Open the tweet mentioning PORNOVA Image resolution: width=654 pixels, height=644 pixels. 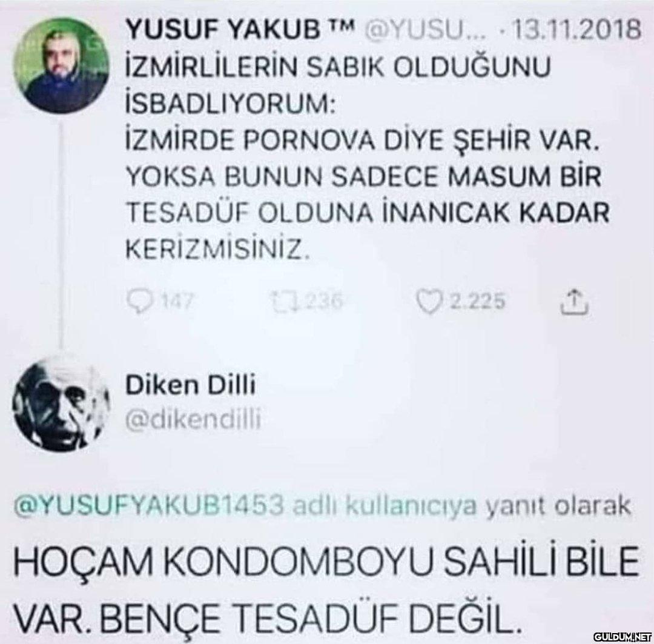click(x=367, y=159)
